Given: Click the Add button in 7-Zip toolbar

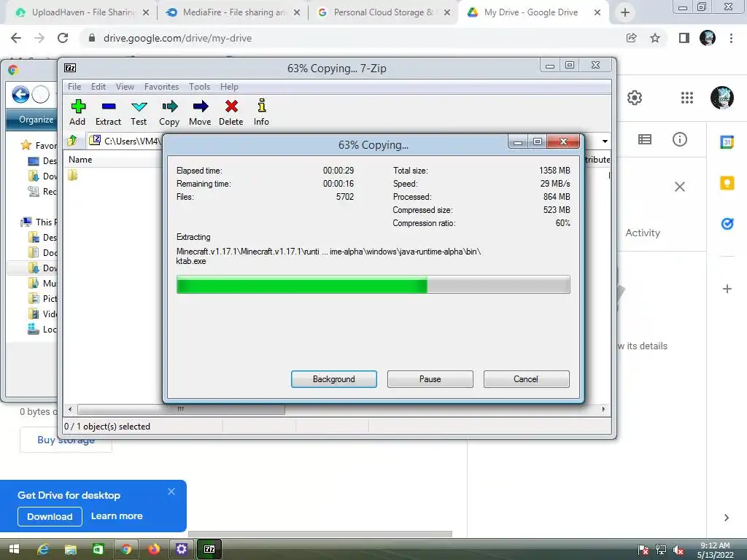Looking at the screenshot, I should 77,112.
